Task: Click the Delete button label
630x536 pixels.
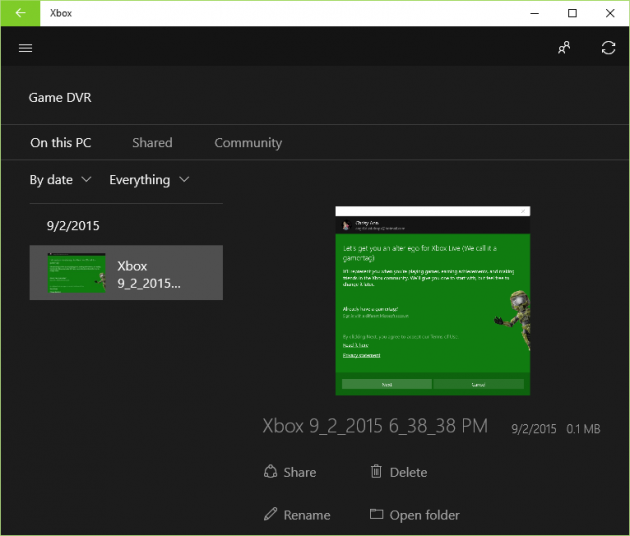Action: (408, 473)
